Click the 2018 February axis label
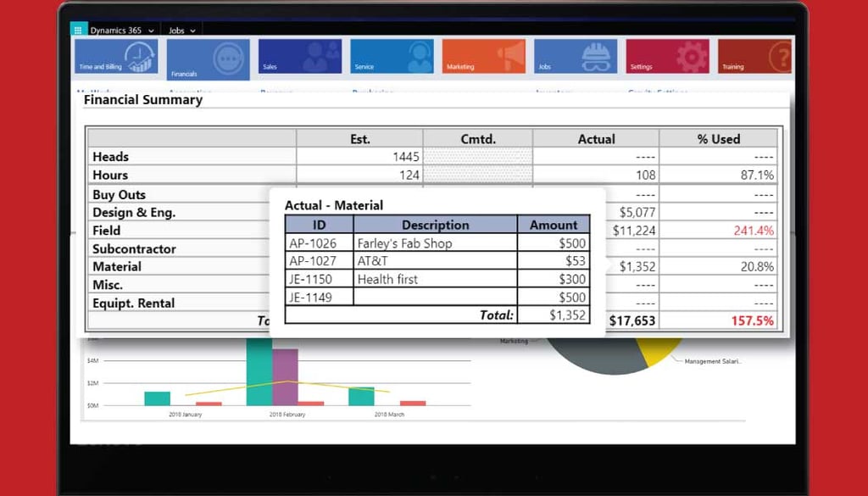The image size is (868, 496). click(287, 414)
